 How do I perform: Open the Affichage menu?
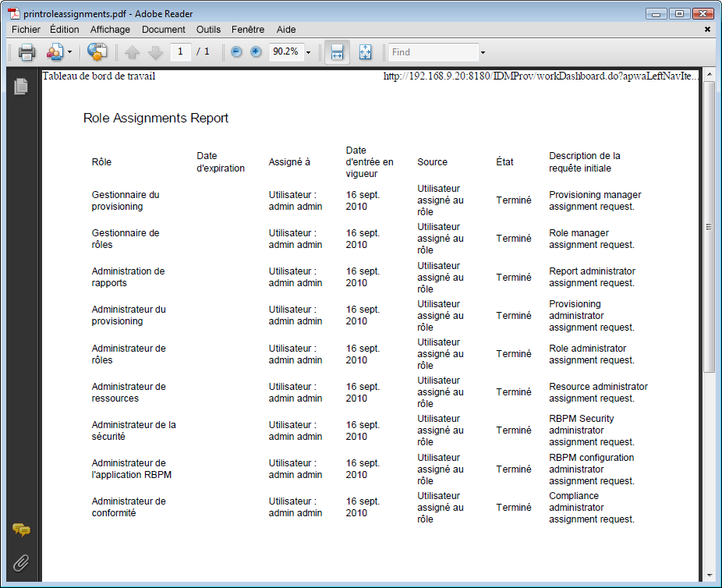tap(110, 30)
